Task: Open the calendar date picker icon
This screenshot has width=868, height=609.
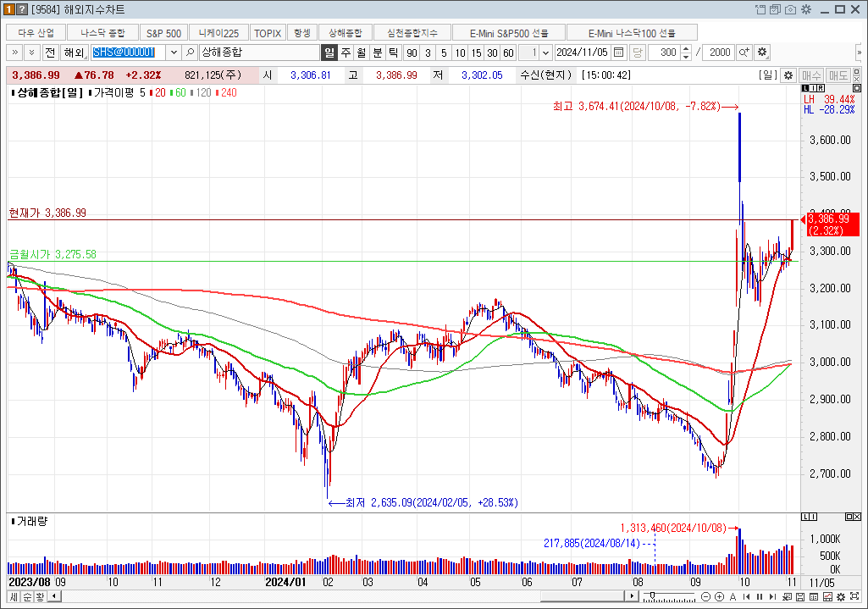Action: coord(618,53)
